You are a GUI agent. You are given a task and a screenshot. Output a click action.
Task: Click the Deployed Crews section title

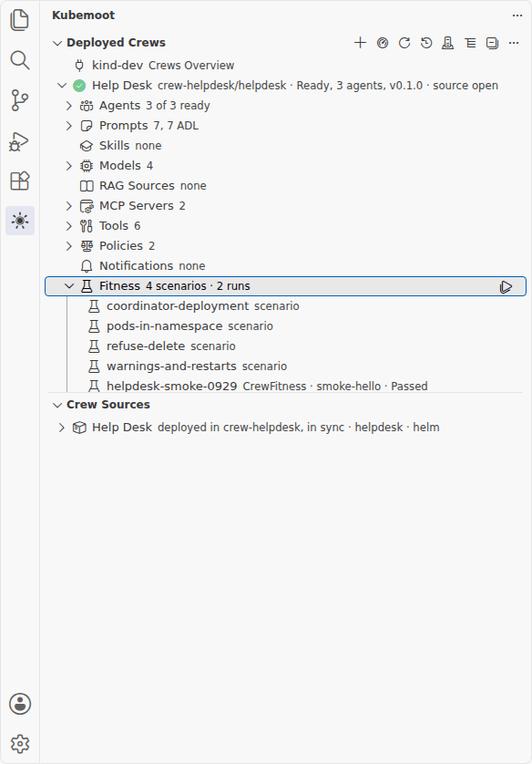coord(116,43)
